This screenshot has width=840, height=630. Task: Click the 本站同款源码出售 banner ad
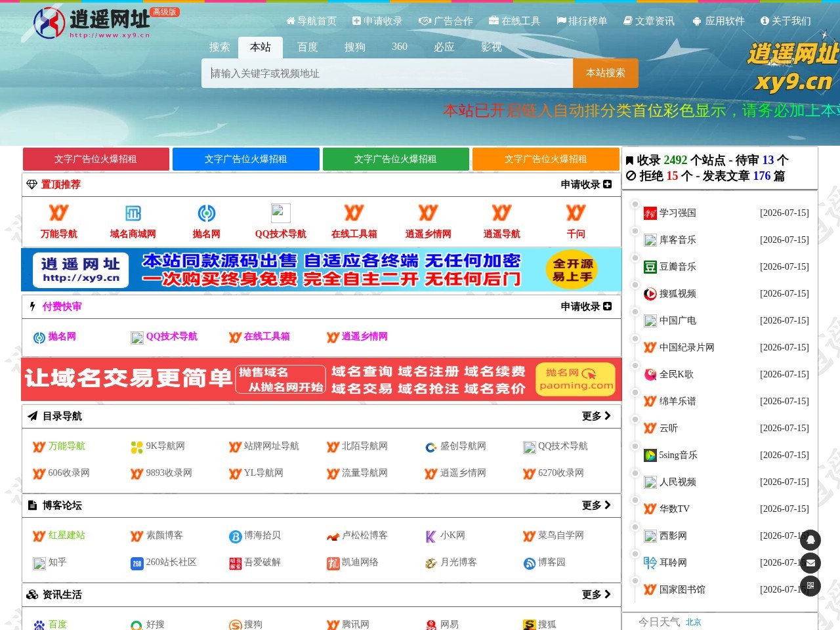(322, 270)
